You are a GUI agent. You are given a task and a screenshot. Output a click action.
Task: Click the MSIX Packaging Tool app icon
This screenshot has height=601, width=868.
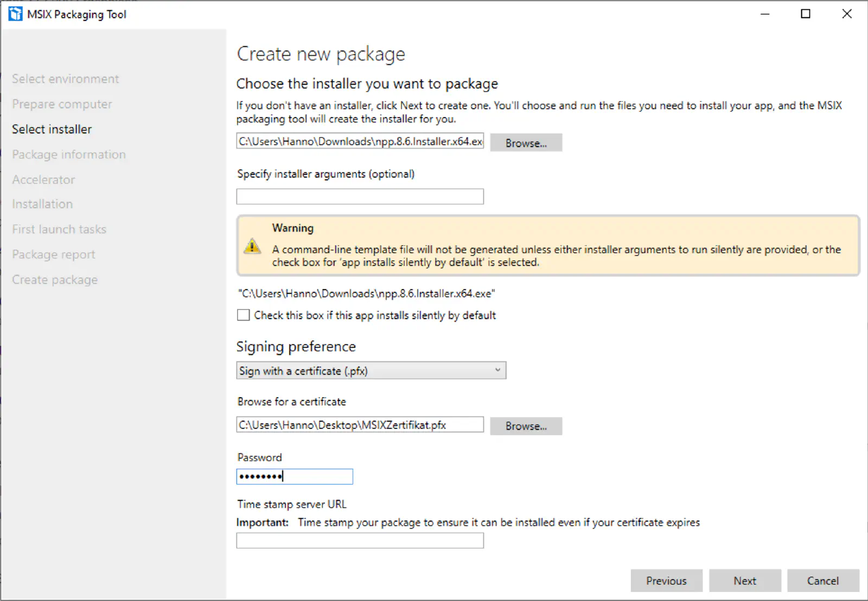pos(15,14)
